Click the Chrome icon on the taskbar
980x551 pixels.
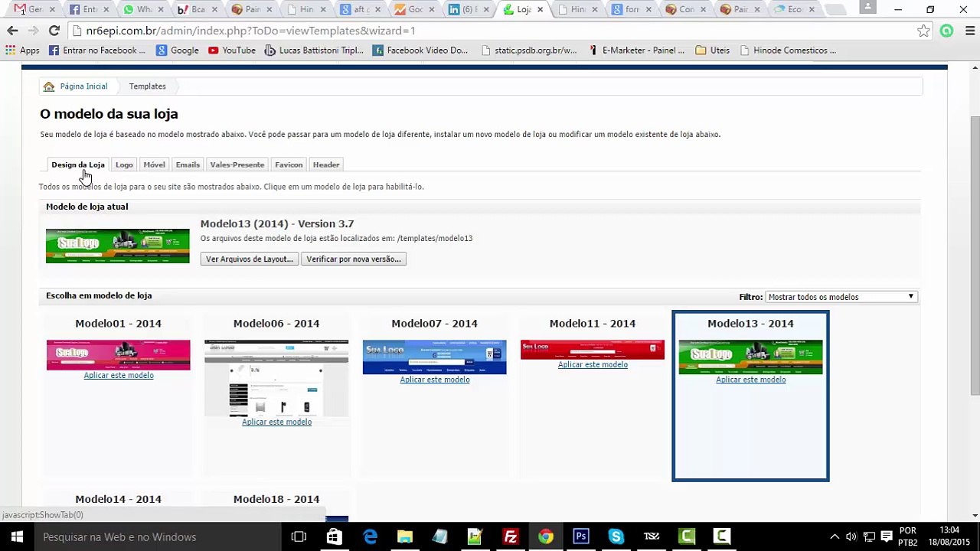coord(546,536)
